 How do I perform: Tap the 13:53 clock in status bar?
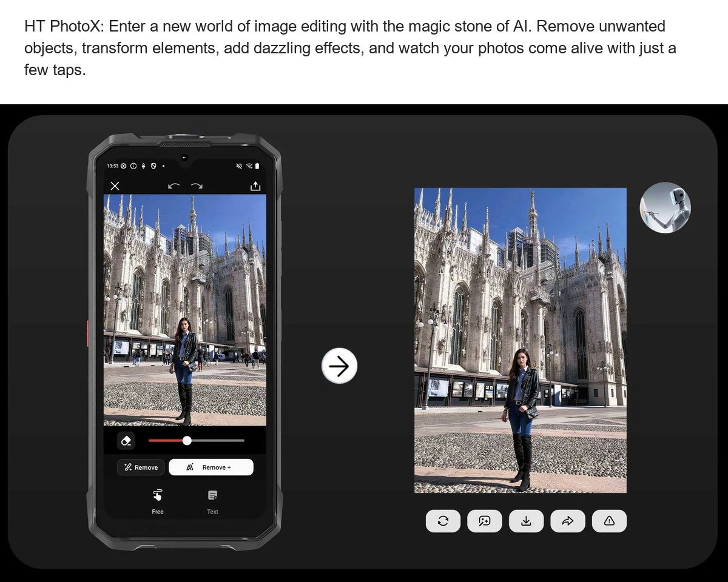[x=112, y=166]
